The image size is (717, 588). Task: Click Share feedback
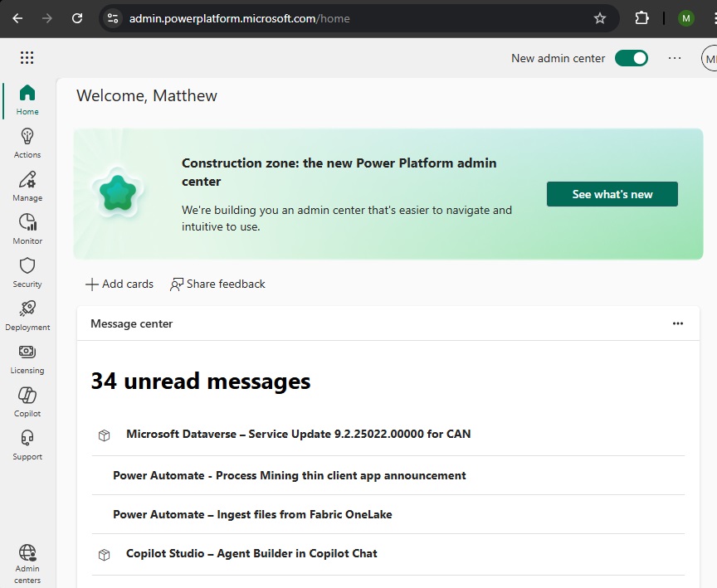[x=217, y=284]
